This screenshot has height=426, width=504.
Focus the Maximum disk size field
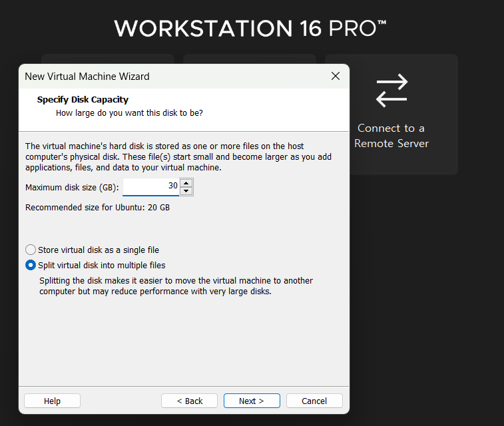[150, 186]
